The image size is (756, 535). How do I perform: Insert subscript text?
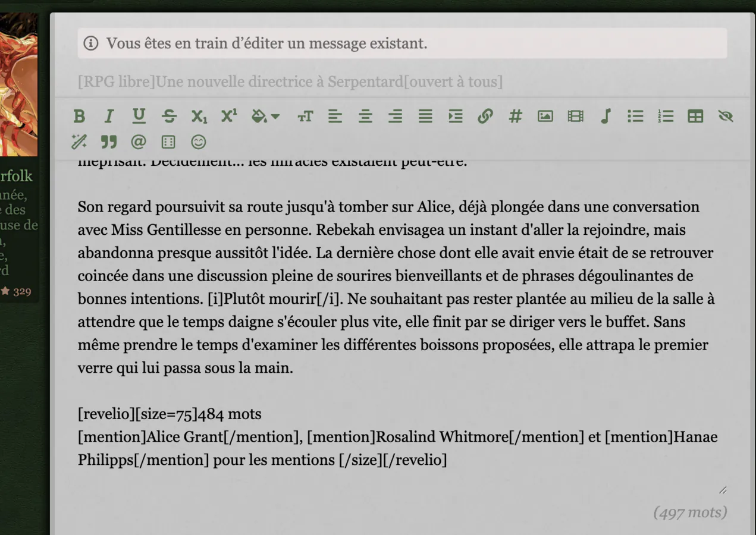tap(199, 117)
